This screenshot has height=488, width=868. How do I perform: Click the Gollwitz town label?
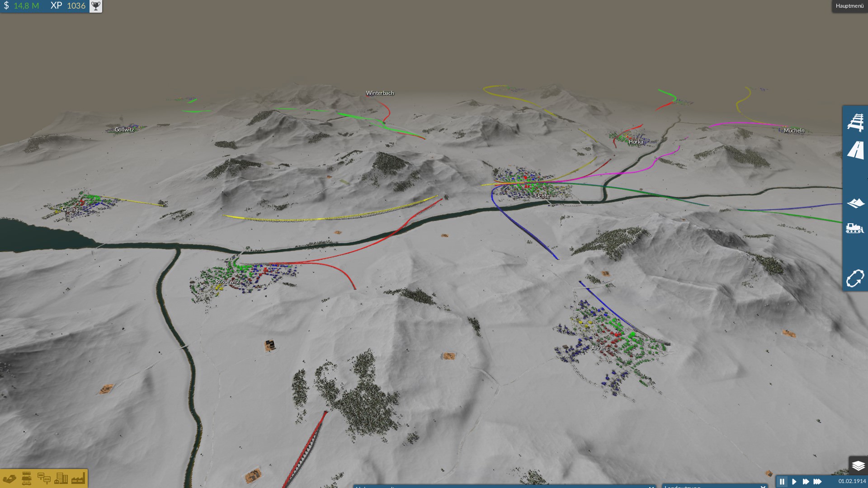tap(124, 130)
